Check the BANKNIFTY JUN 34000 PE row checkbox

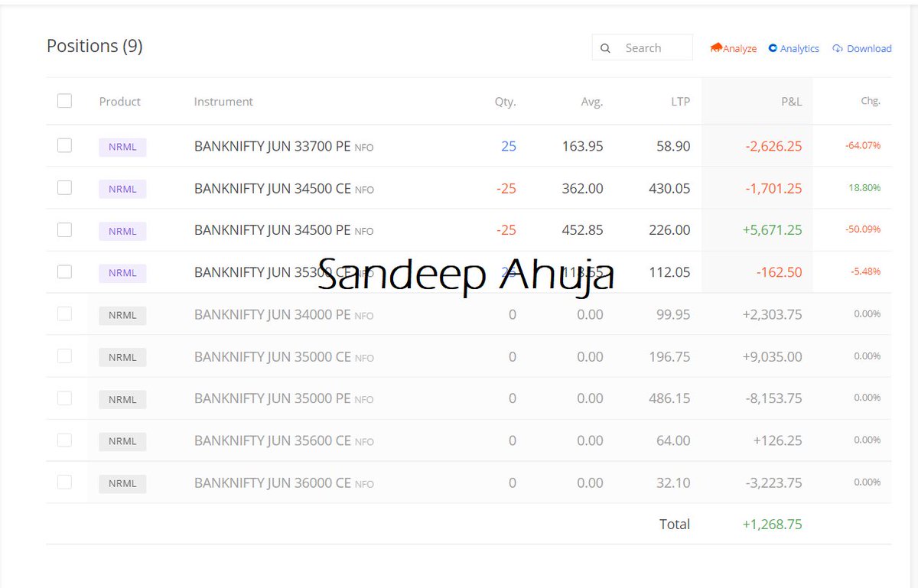point(64,313)
